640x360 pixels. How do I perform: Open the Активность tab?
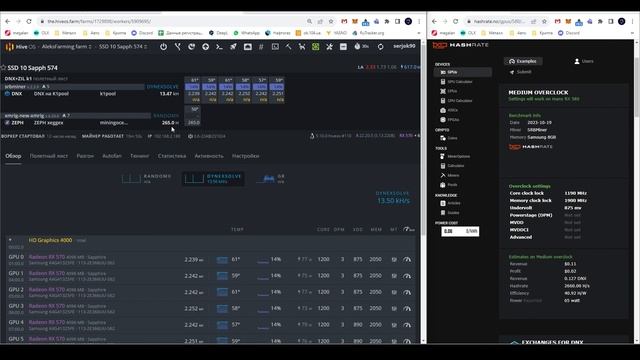pyautogui.click(x=209, y=156)
